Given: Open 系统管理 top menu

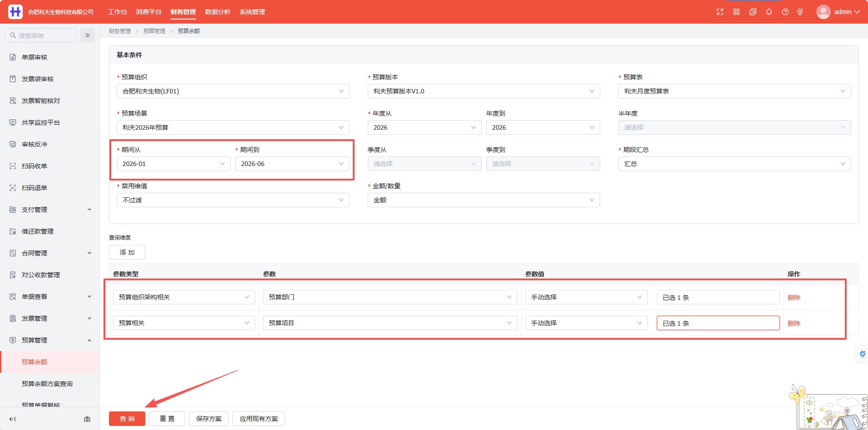Looking at the screenshot, I should click(x=252, y=12).
